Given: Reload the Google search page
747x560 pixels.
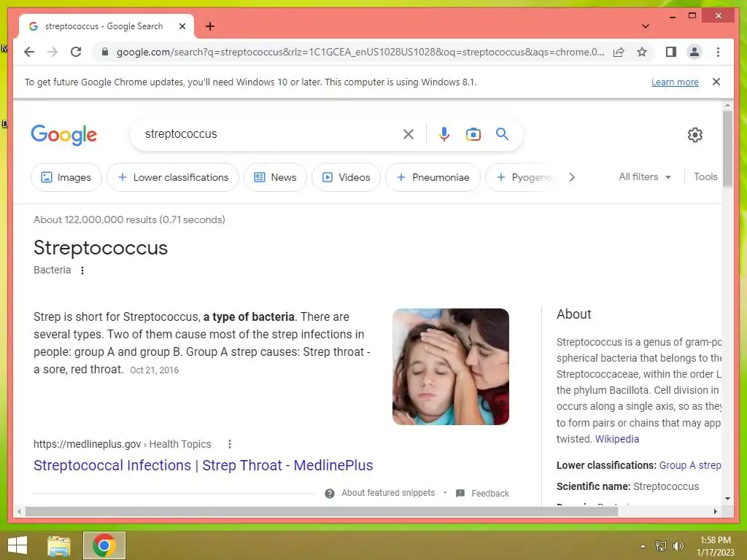Looking at the screenshot, I should click(x=76, y=52).
